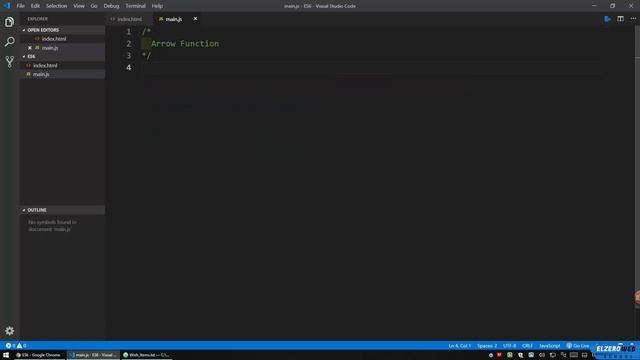Open the View menu
This screenshot has width=640, height=360.
click(79, 6)
